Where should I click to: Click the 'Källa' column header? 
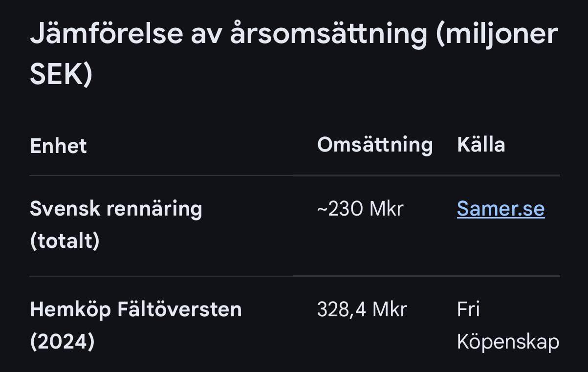(x=481, y=145)
